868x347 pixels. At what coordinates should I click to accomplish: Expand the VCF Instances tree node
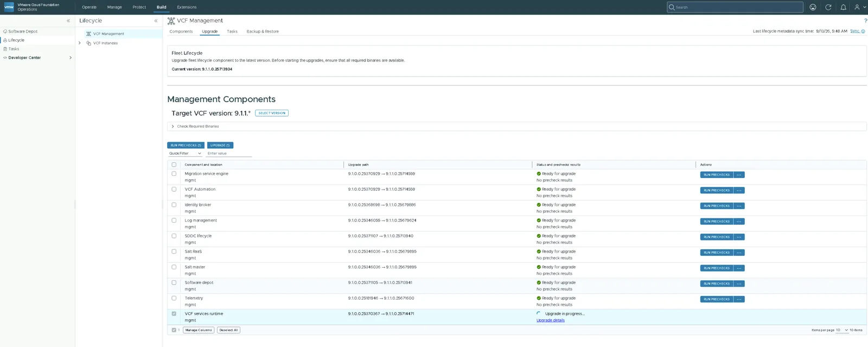click(80, 43)
